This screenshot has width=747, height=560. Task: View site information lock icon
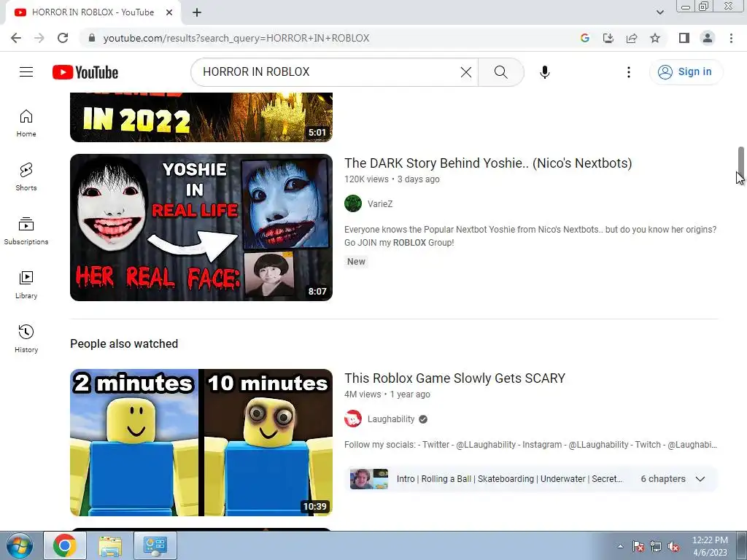(92, 38)
